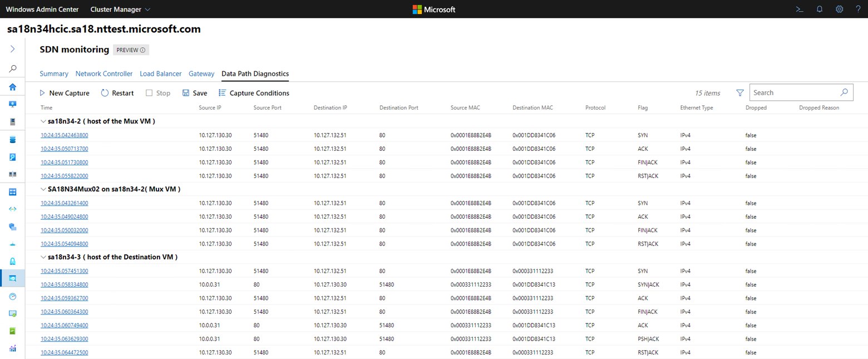Collapse the sa18n34-3 Destination VM host group
The height and width of the screenshot is (359, 868).
[x=44, y=257]
